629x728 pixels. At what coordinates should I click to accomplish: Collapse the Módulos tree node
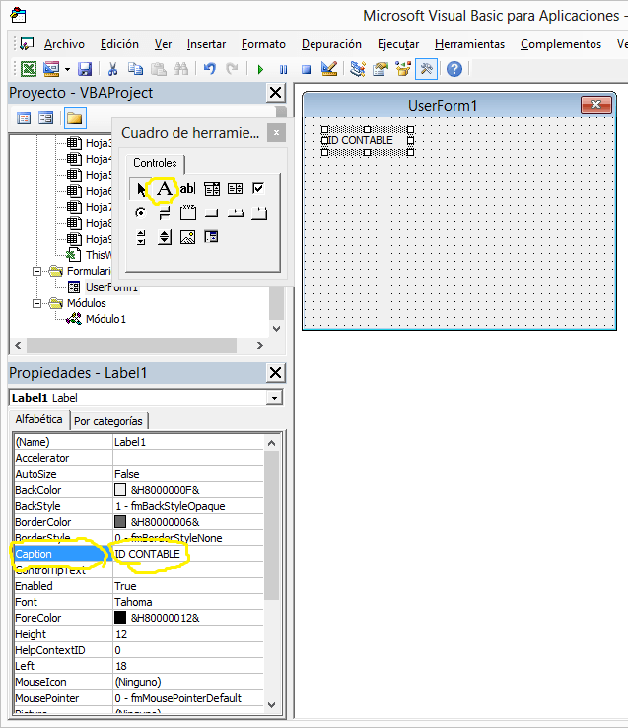coord(39,303)
